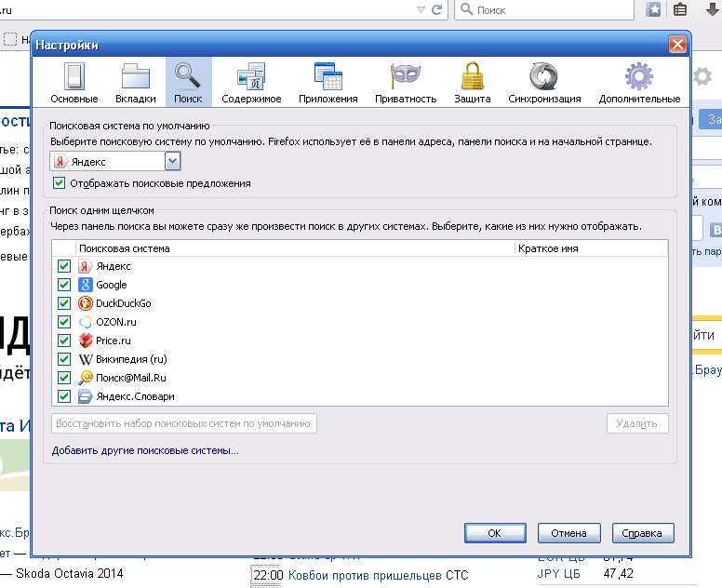Open the address bar history dropdown arrow
Image resolution: width=722 pixels, height=588 pixels.
421,9
